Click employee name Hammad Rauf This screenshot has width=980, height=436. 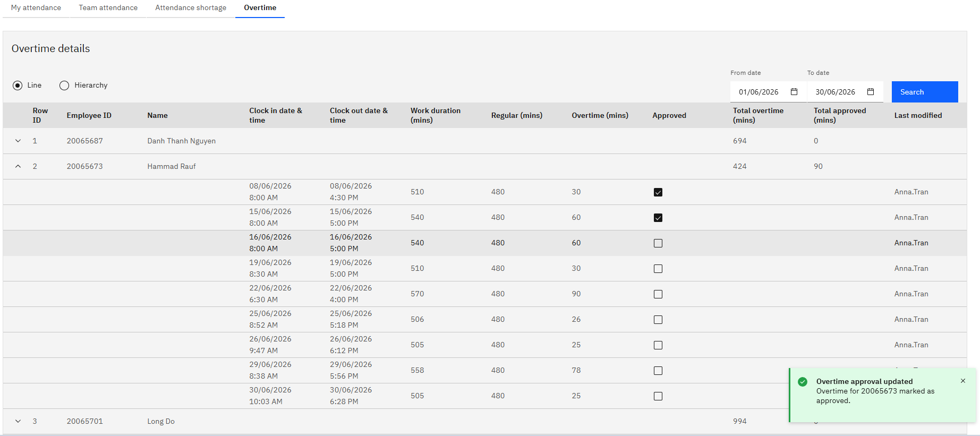click(172, 166)
